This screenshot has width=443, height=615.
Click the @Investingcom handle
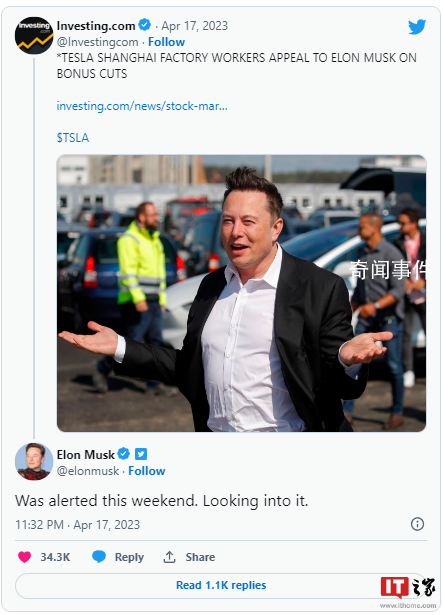click(x=98, y=42)
